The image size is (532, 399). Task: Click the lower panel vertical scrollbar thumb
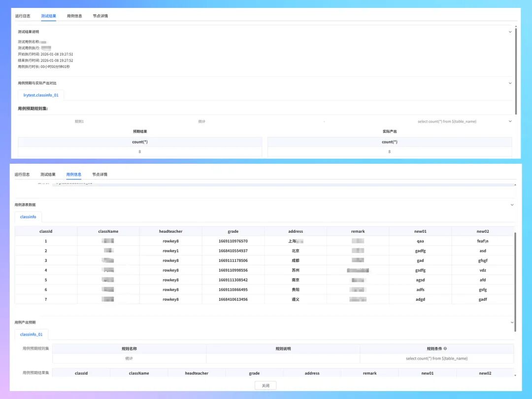[x=515, y=282]
